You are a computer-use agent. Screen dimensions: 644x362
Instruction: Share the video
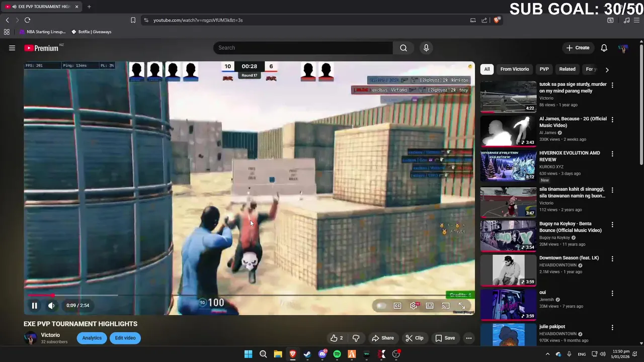point(383,338)
